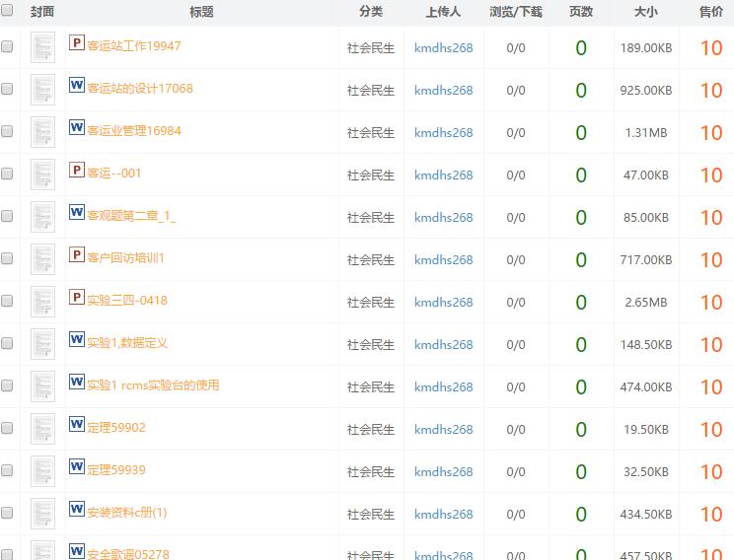This screenshot has height=560, width=734.
Task: Click the cover thumbnail of 客运站的设计17068
Action: pyautogui.click(x=42, y=90)
